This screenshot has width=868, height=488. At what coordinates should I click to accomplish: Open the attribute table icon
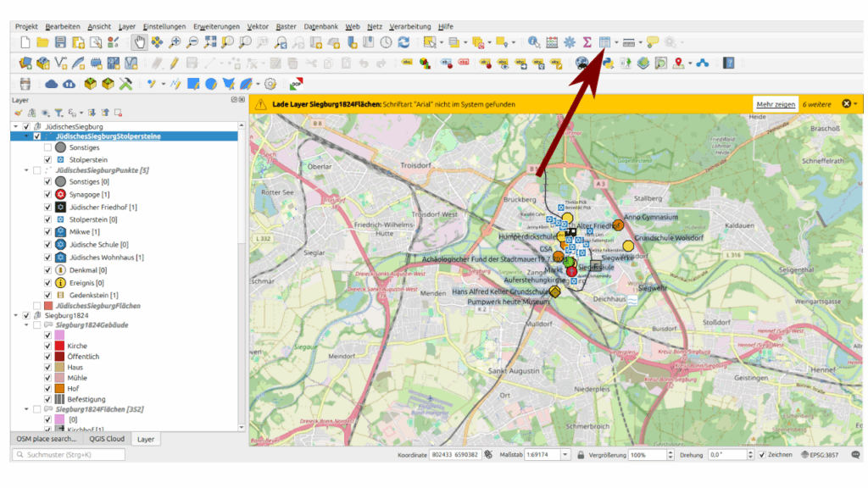pos(604,42)
